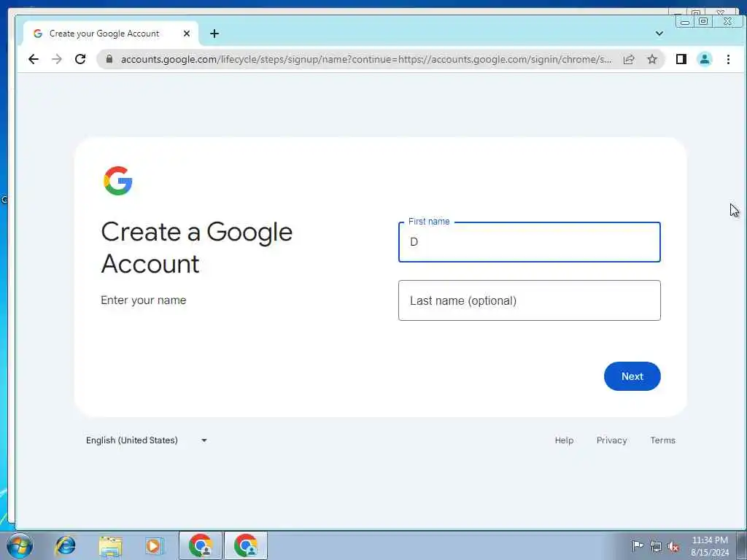Select the Create your Google Account tab

[111, 34]
